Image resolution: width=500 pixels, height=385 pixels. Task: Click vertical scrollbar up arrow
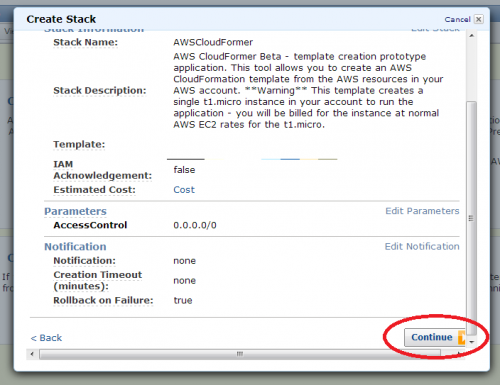pos(471,36)
